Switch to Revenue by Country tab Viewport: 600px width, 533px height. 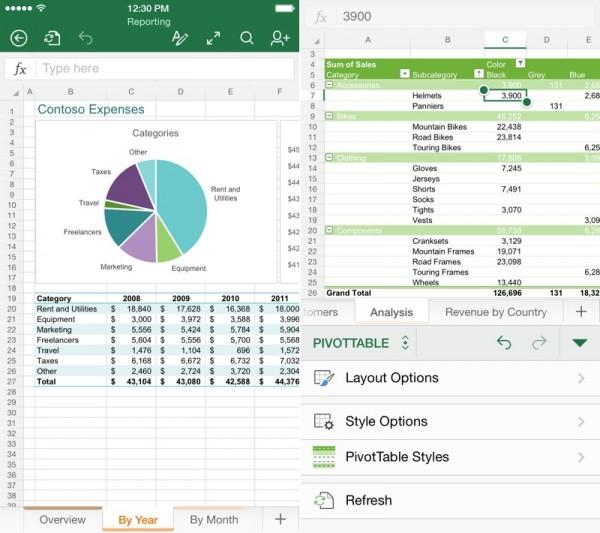pyautogui.click(x=496, y=312)
